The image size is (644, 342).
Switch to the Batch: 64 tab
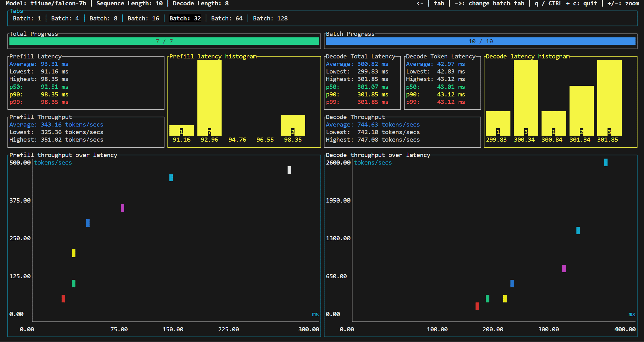pyautogui.click(x=227, y=19)
